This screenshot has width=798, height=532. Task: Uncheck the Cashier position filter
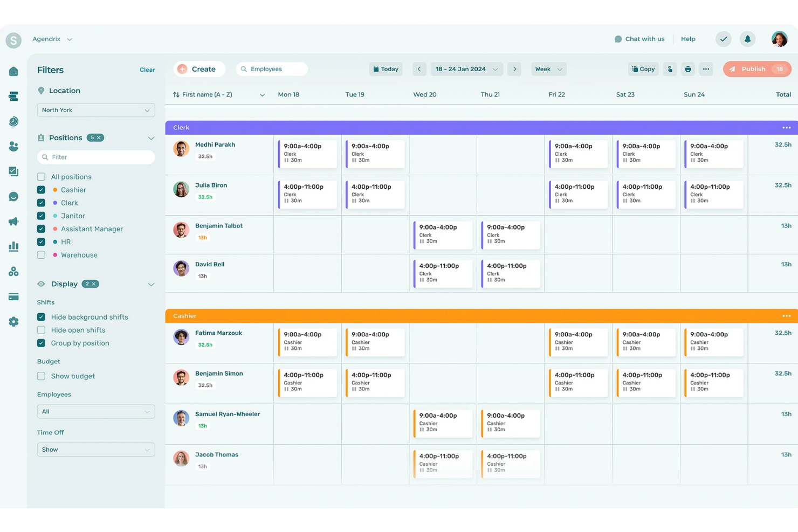tap(40, 190)
